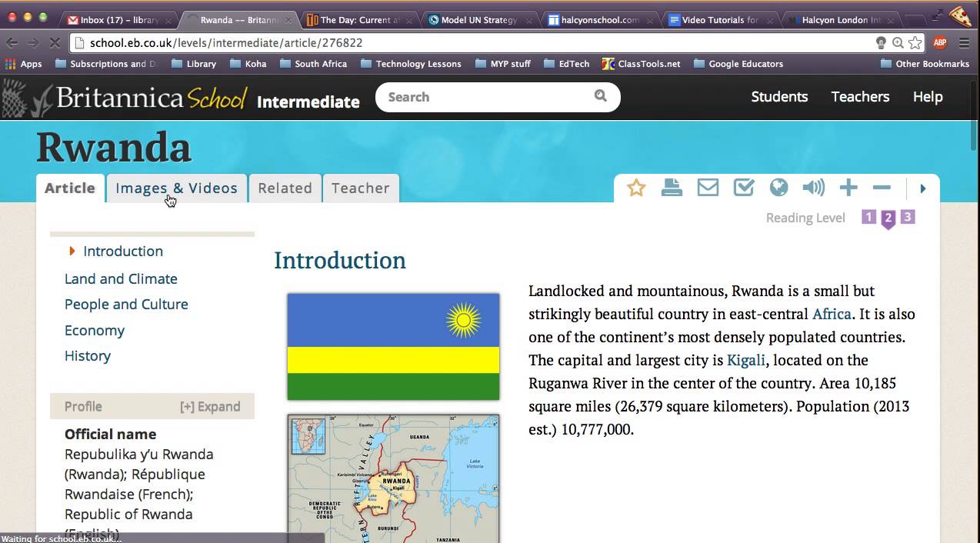
Task: Click the zoom magnifier icon in address bar
Action: (x=898, y=43)
